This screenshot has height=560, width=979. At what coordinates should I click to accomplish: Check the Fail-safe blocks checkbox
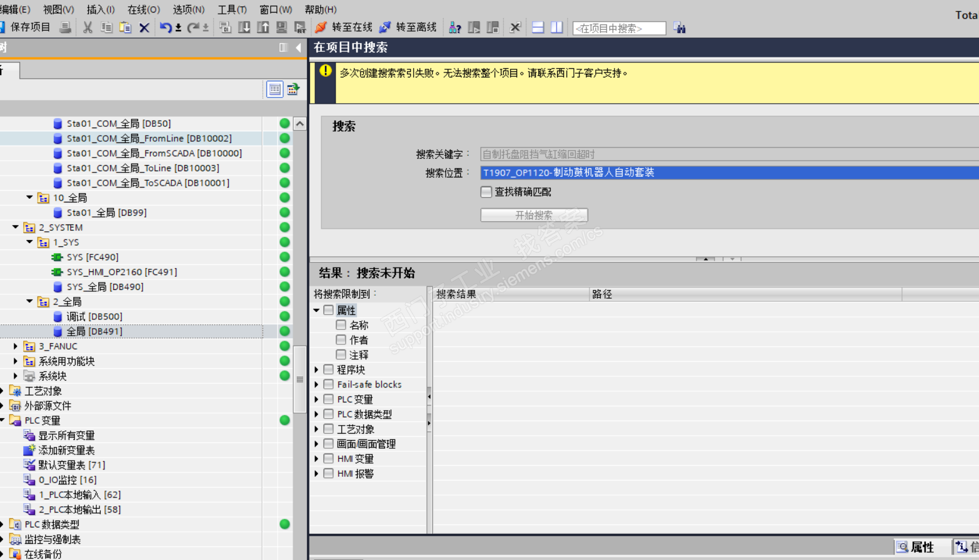pyautogui.click(x=328, y=384)
